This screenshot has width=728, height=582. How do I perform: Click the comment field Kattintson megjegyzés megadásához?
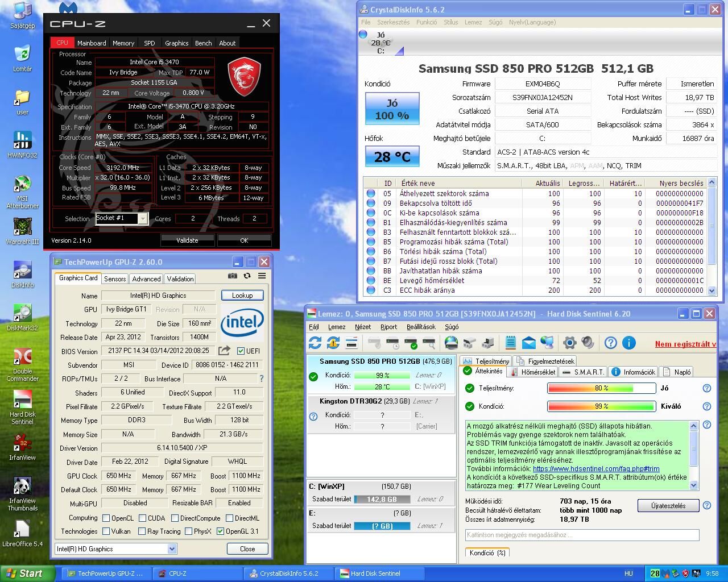[x=582, y=535]
